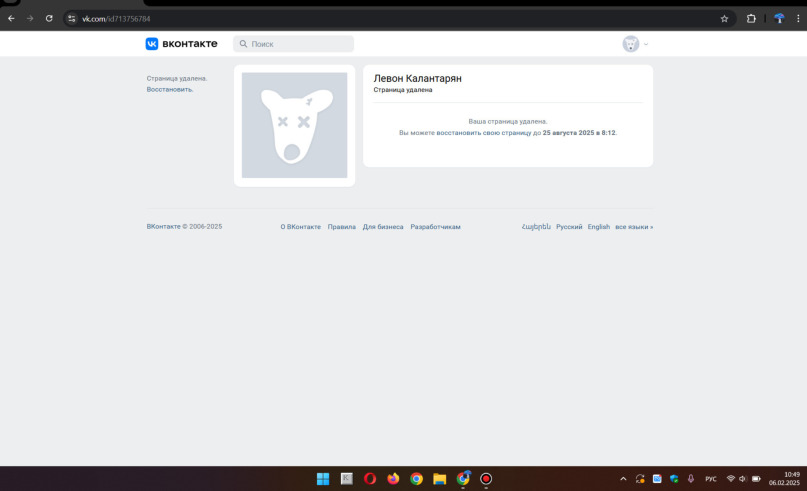
Task: Open Для бизнеса footer link
Action: [383, 227]
